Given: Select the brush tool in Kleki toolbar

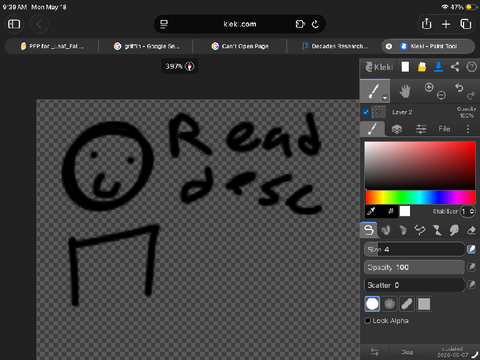Looking at the screenshot, I should [x=375, y=91].
